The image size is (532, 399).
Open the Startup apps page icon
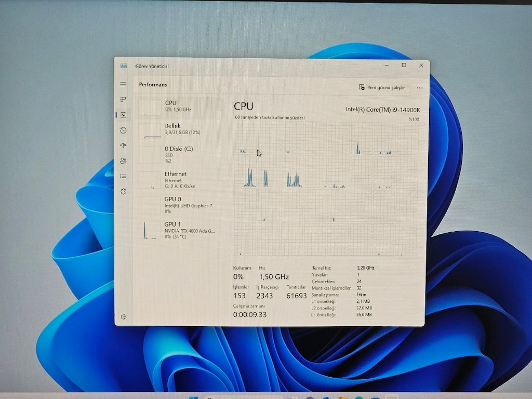(x=123, y=145)
